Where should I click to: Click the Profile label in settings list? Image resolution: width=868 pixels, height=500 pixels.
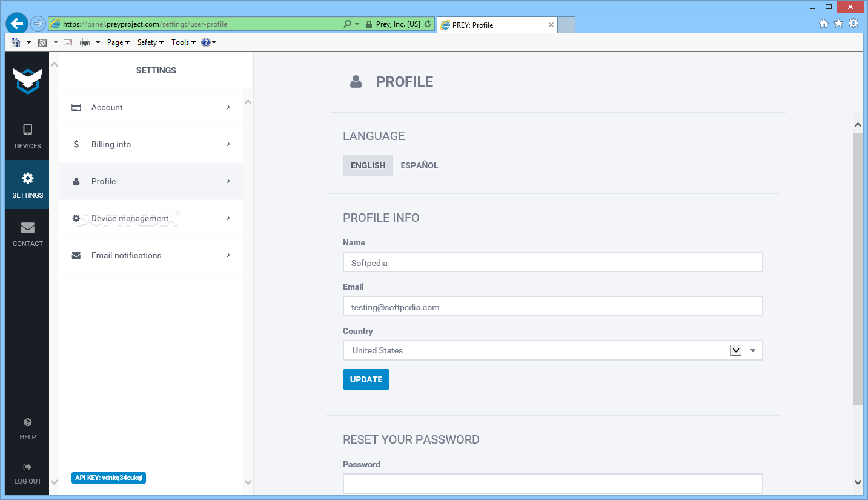[104, 181]
